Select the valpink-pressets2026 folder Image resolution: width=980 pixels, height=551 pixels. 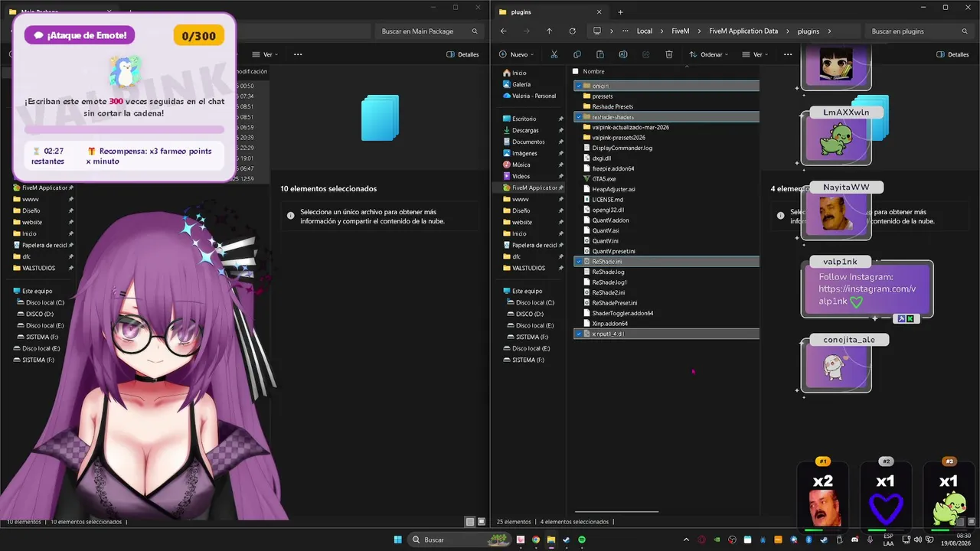coord(619,138)
